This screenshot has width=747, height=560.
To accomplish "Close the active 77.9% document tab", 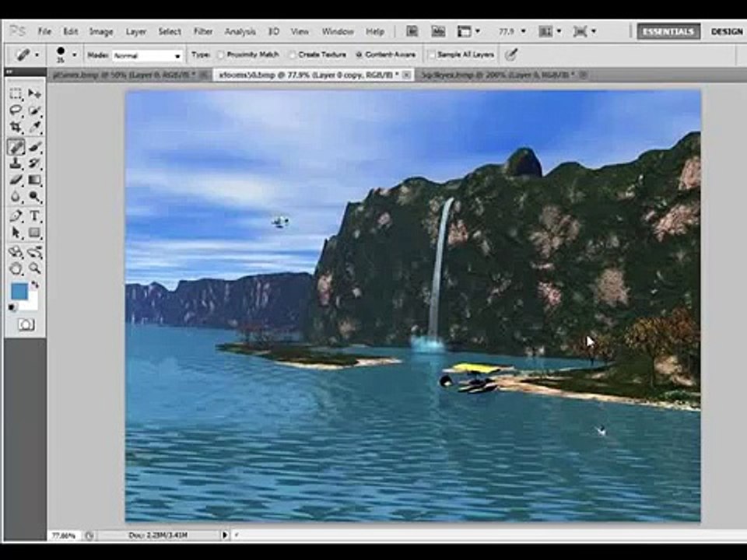I will (406, 75).
